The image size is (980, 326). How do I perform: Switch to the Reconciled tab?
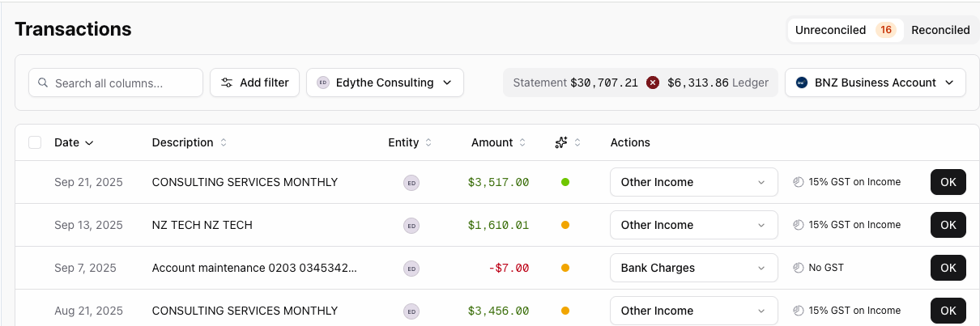tap(940, 30)
